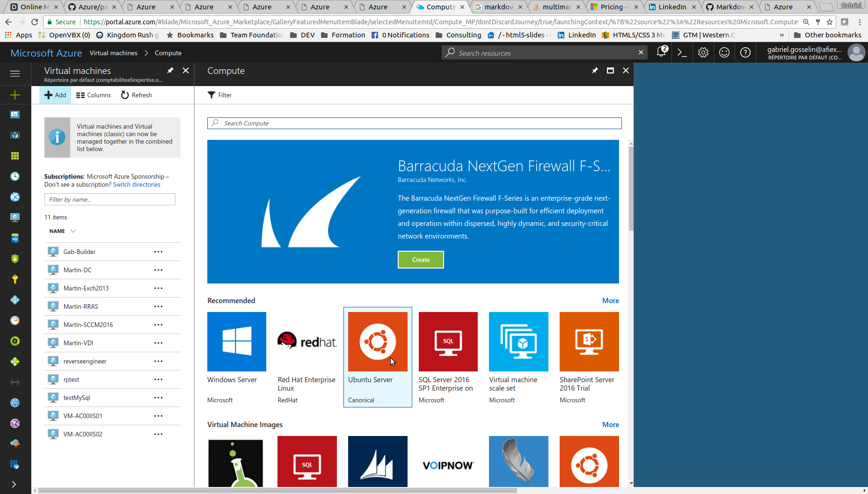Click the Switch directories link
This screenshot has height=494, width=868.
137,185
